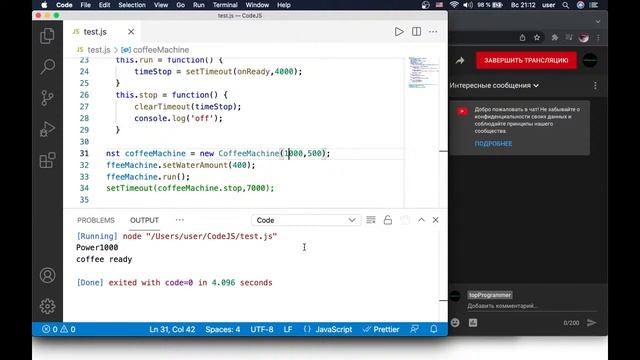Click the share arrow in browser window
Image resolution: width=640 pixels, height=360 pixels.
click(x=460, y=60)
